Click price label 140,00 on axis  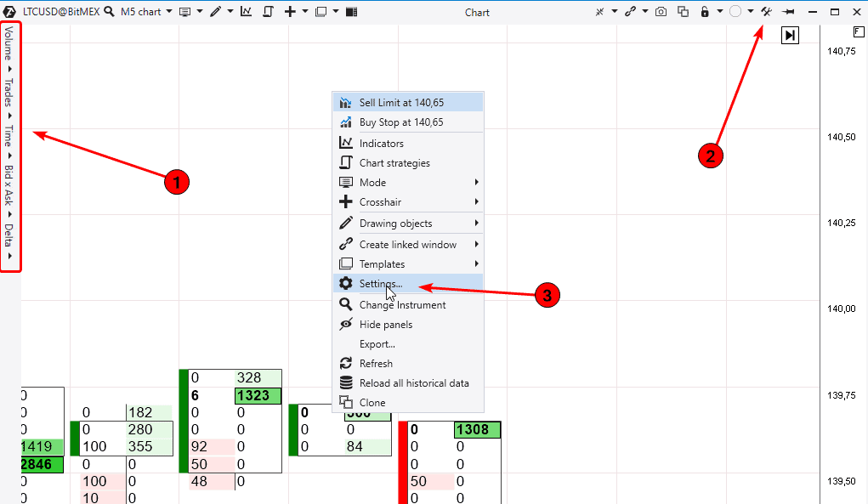click(x=841, y=309)
